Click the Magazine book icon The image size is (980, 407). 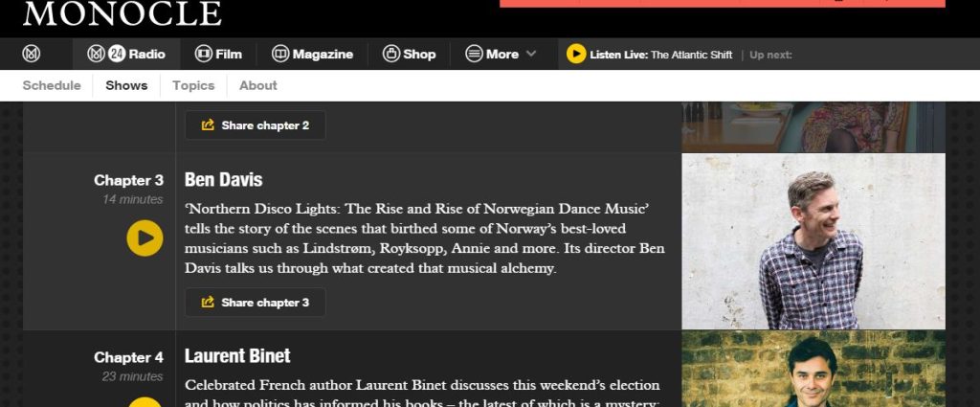(280, 54)
